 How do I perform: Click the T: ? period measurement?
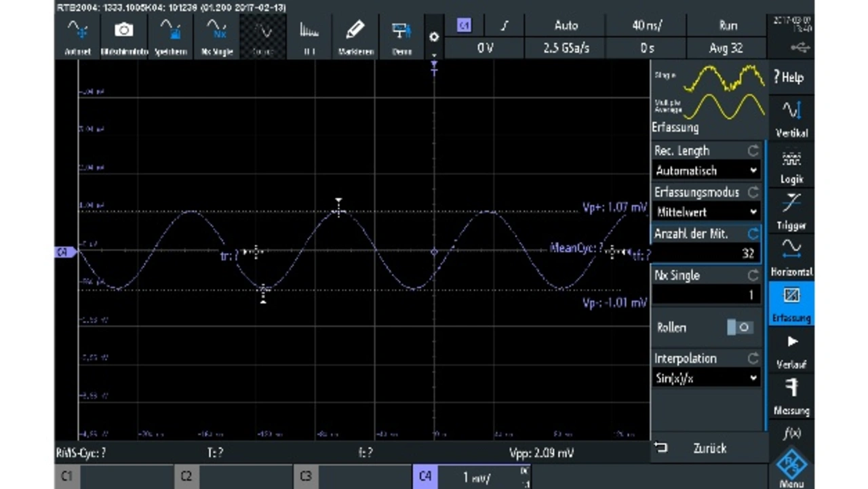[x=216, y=452]
